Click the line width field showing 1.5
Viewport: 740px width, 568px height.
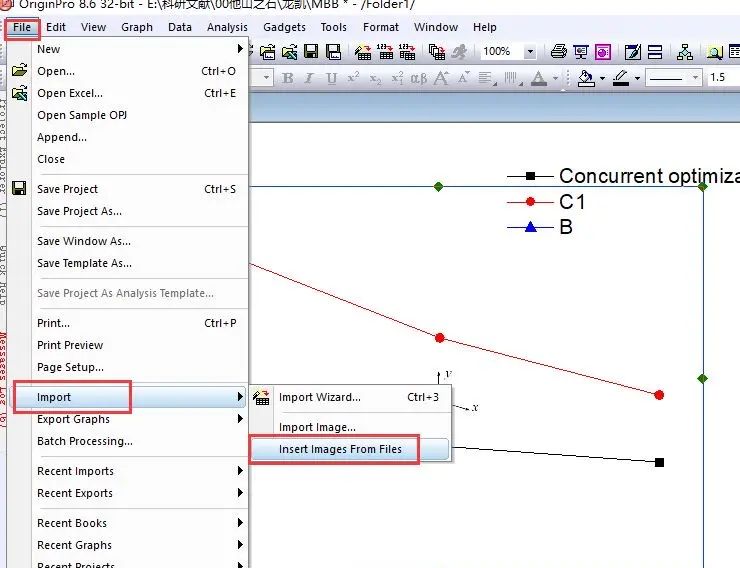722,77
